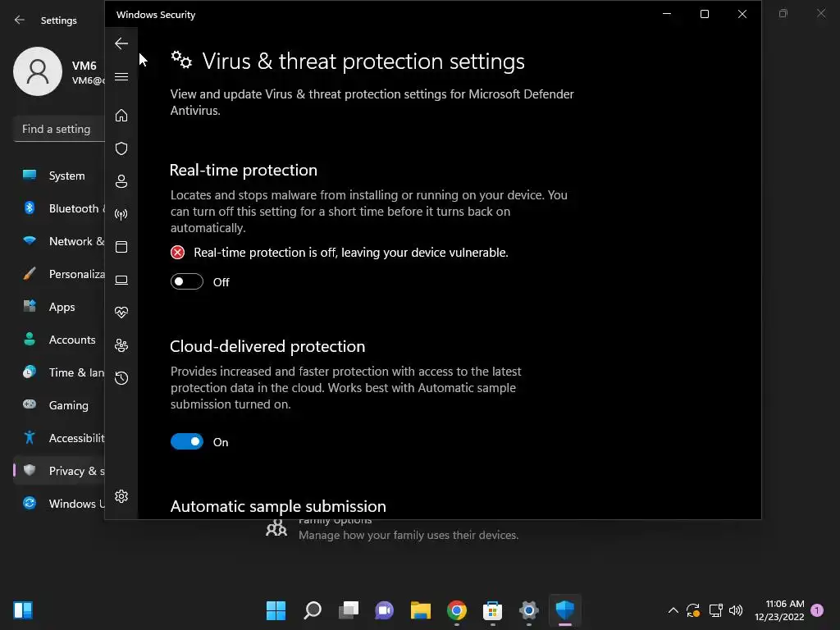This screenshot has height=630, width=840.
Task: Open Device performance & health heart icon
Action: point(121,313)
